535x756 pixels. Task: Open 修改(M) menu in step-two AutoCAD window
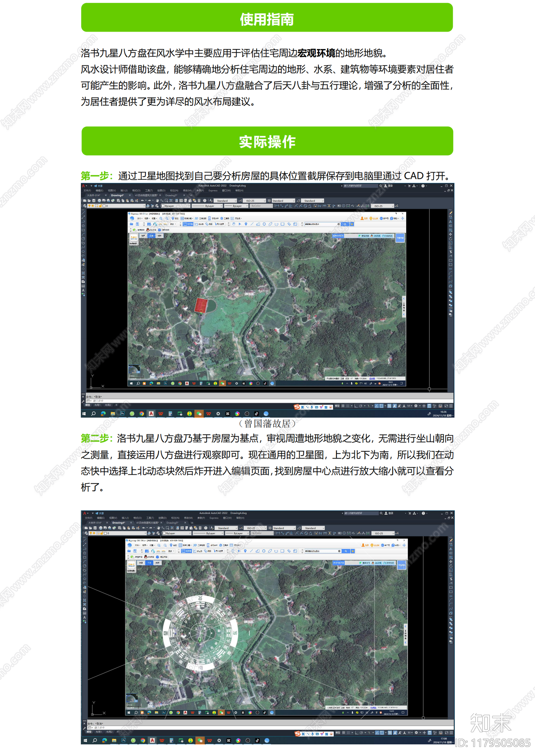click(x=188, y=518)
